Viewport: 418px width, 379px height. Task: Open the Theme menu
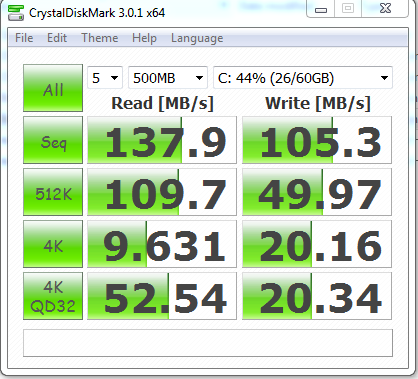click(100, 38)
